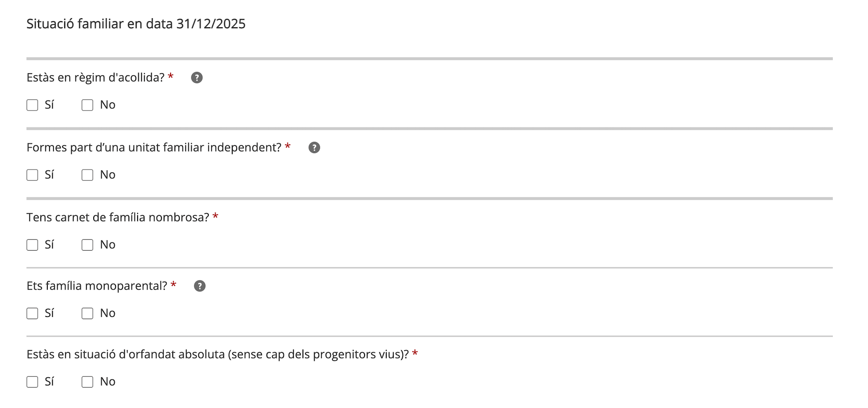The height and width of the screenshot is (408, 868).
Task: Open help icon for família monoparental question
Action: [200, 286]
